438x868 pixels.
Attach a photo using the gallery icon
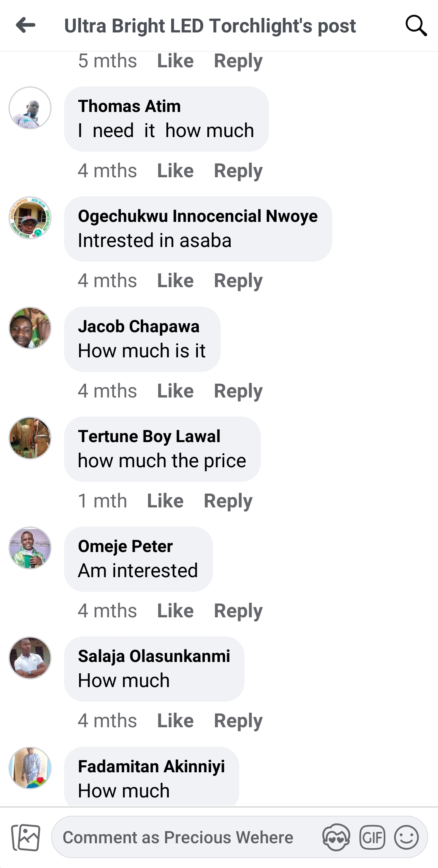pos(26,838)
